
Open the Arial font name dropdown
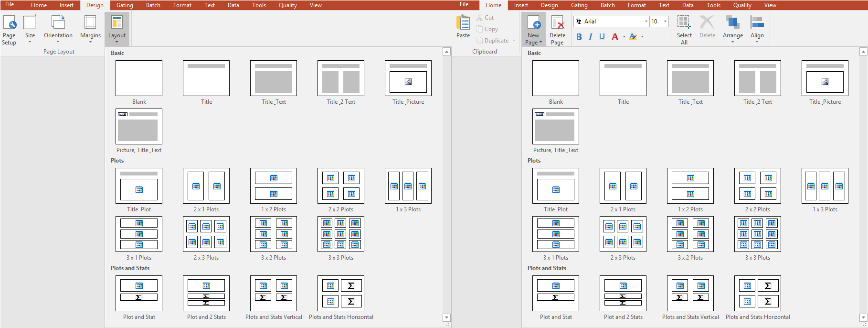pyautogui.click(x=646, y=22)
